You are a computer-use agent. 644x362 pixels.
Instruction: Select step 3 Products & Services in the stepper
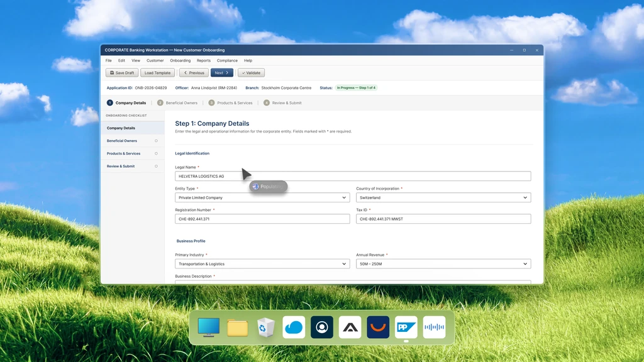tap(230, 102)
